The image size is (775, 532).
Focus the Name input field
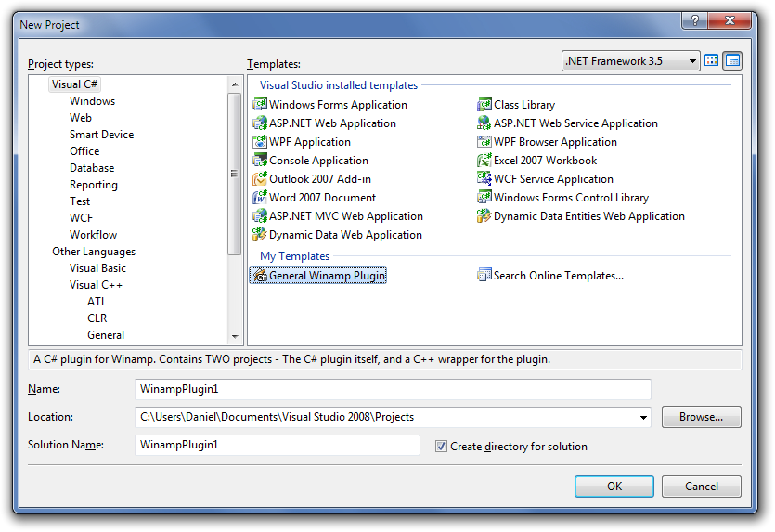pos(393,390)
